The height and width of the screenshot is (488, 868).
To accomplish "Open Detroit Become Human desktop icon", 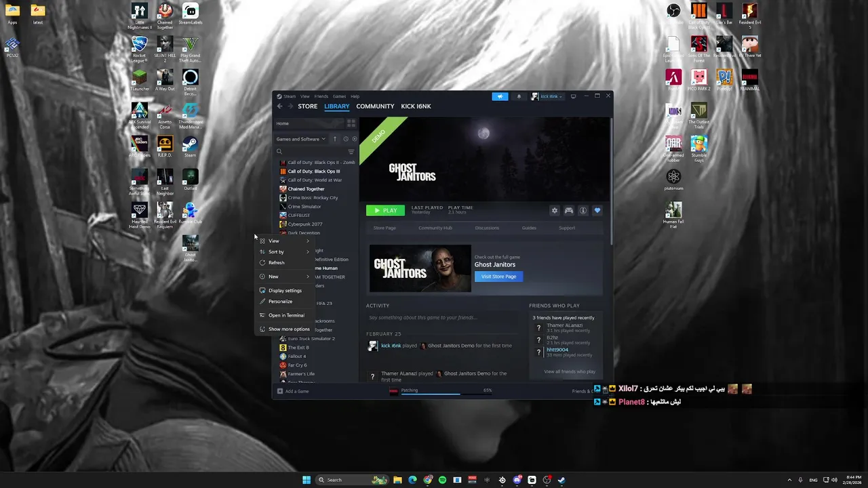I will coord(191,82).
